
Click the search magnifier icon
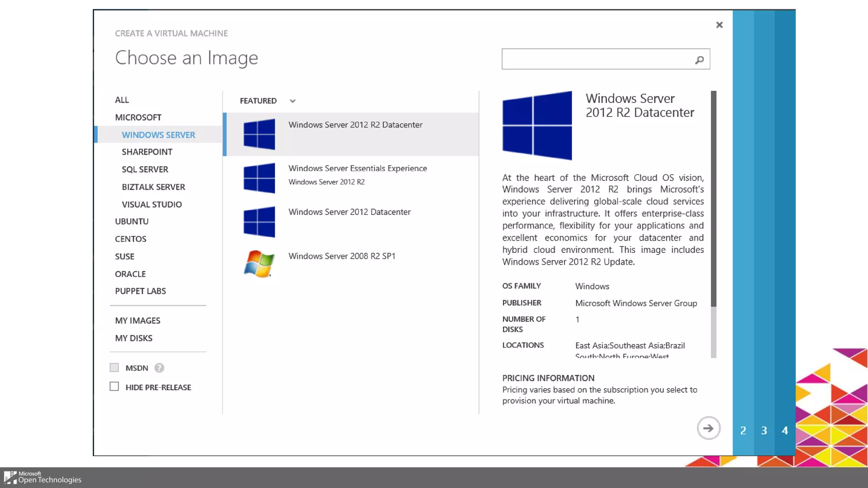699,60
